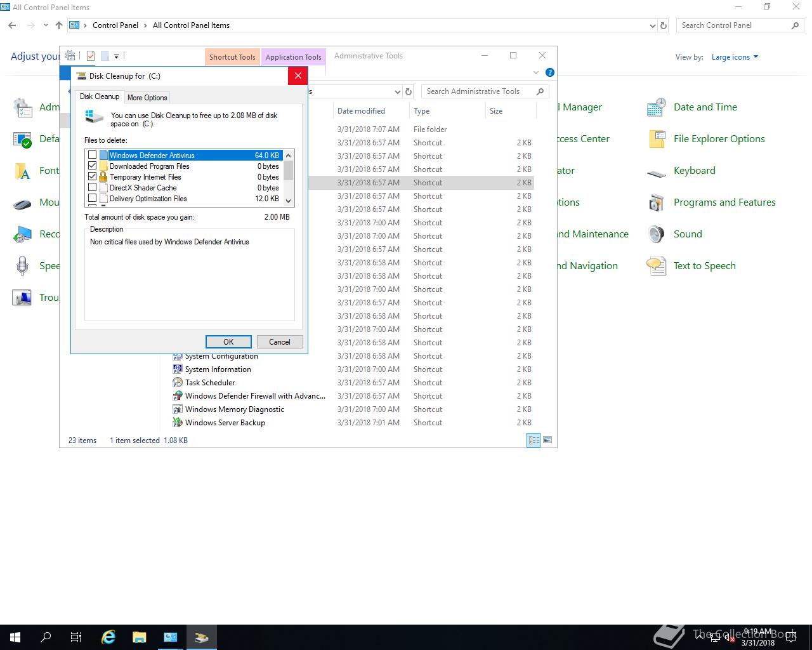Open Application Tools ribbon tab

pos(294,57)
